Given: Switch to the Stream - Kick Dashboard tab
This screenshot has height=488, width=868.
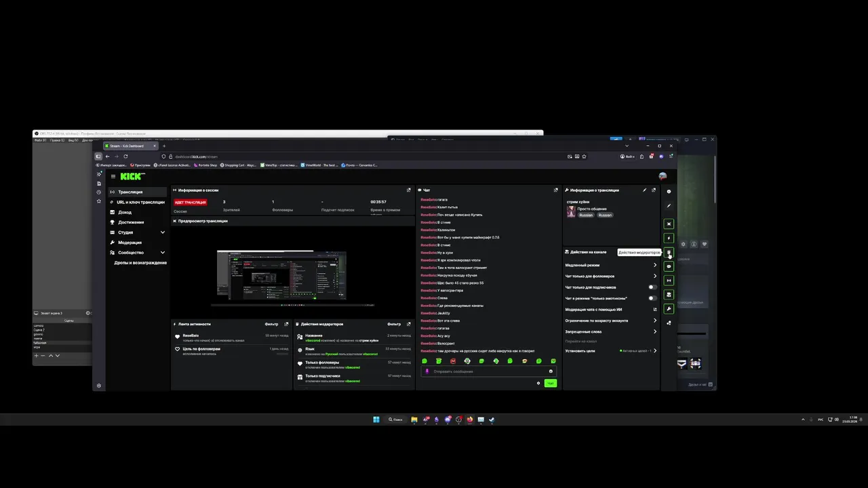Looking at the screenshot, I should tap(131, 146).
